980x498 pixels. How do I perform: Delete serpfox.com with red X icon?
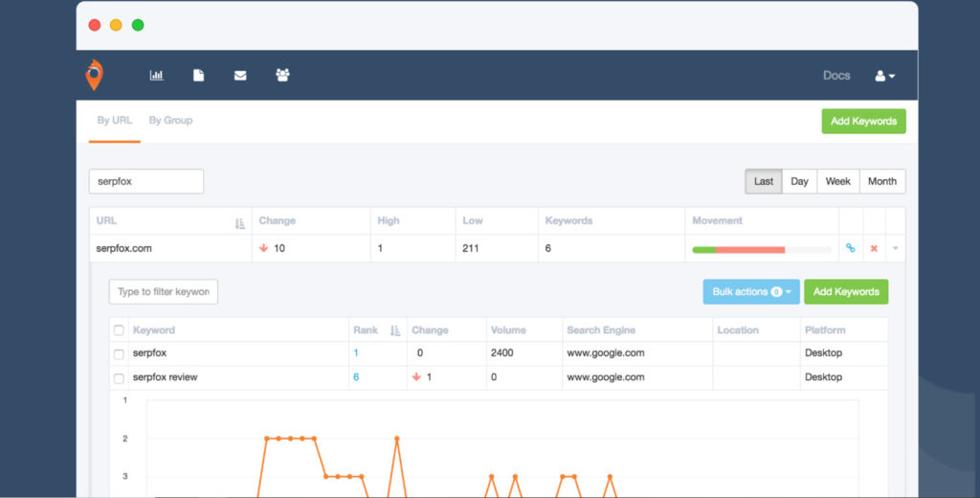pyautogui.click(x=874, y=249)
